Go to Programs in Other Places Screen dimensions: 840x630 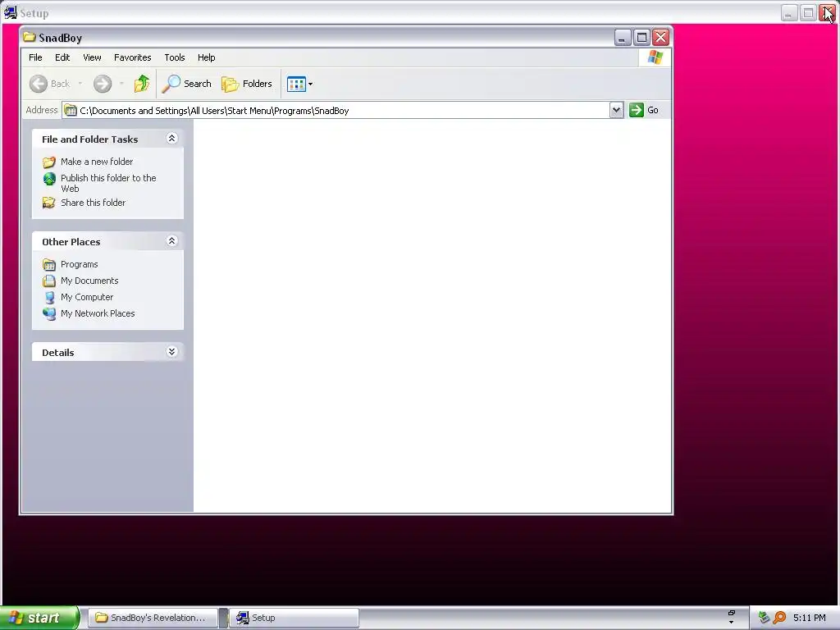tap(80, 264)
